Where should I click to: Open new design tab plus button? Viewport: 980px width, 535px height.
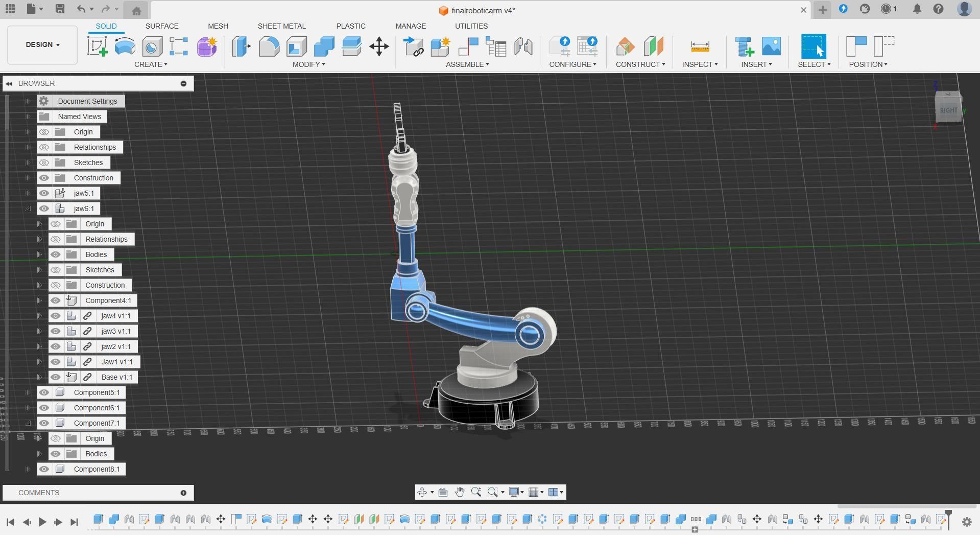822,10
